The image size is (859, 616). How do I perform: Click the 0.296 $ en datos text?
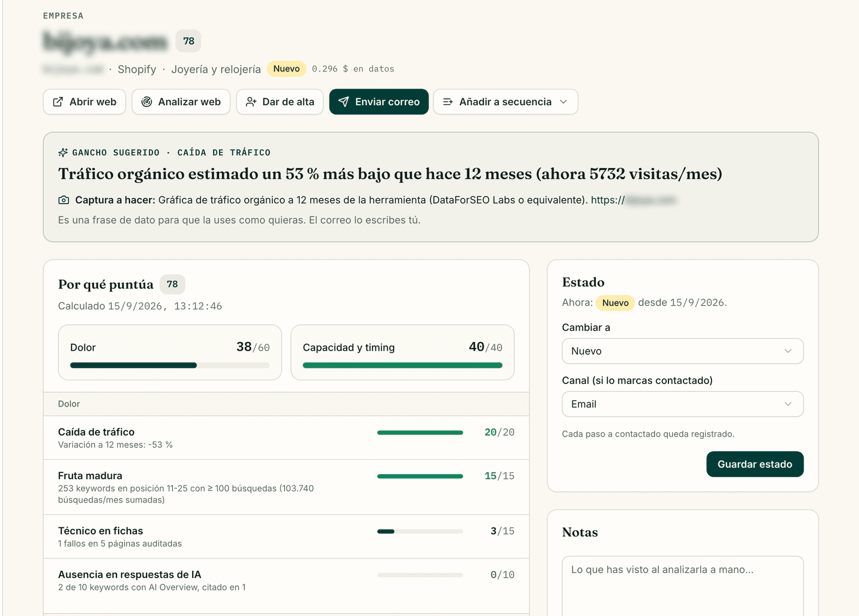353,69
